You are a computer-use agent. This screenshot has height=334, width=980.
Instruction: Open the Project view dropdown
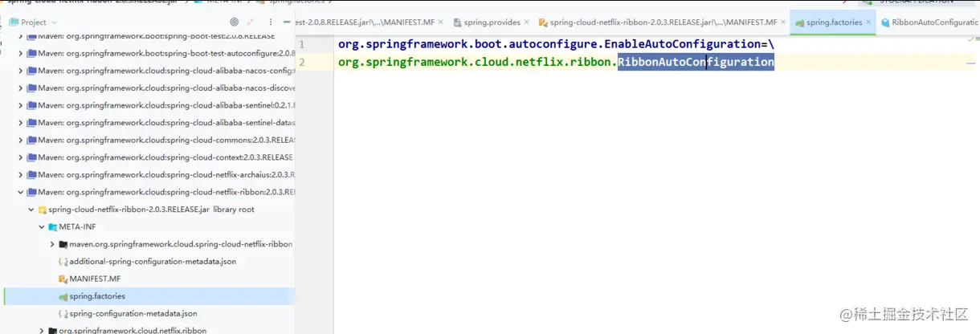click(54, 22)
